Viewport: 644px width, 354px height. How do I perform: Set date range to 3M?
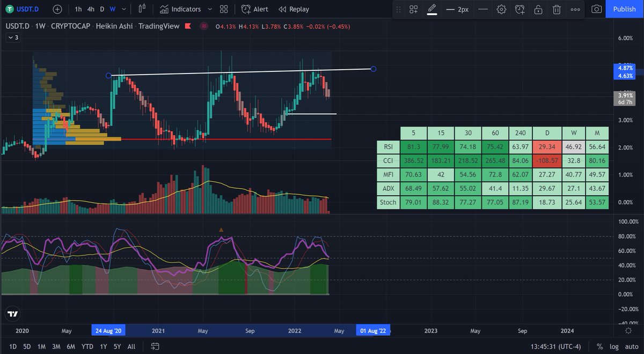56,346
